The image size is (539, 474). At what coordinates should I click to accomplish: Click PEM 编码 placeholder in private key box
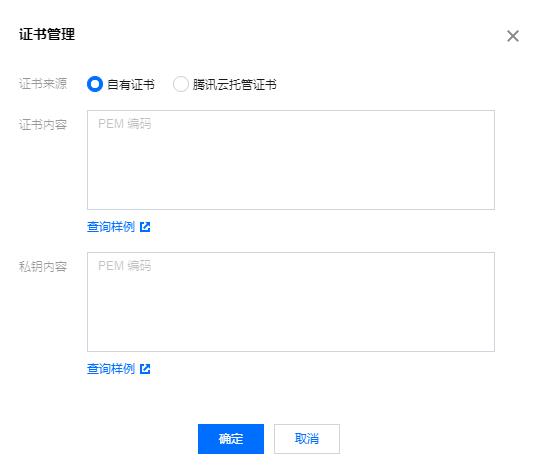(124, 266)
